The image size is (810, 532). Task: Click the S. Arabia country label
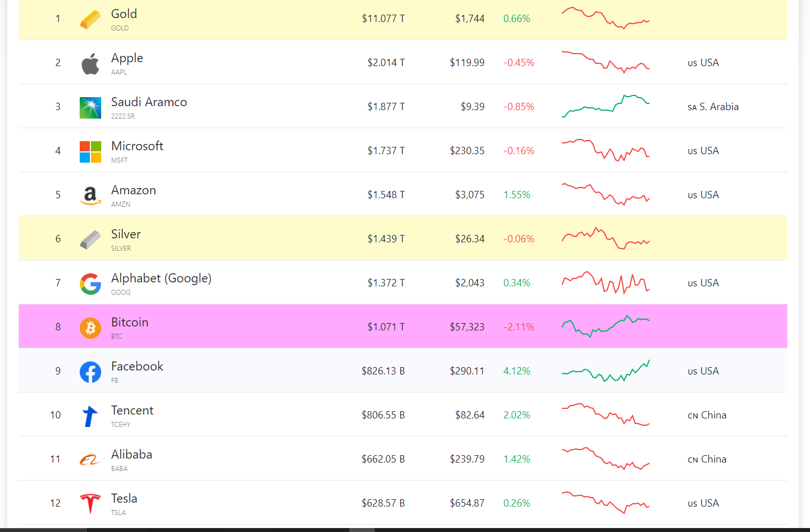tap(713, 107)
